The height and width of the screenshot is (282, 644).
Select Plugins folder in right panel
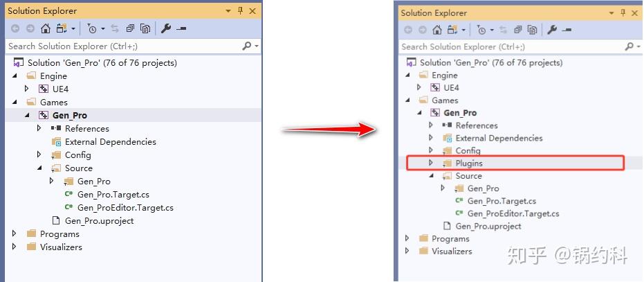click(x=469, y=163)
